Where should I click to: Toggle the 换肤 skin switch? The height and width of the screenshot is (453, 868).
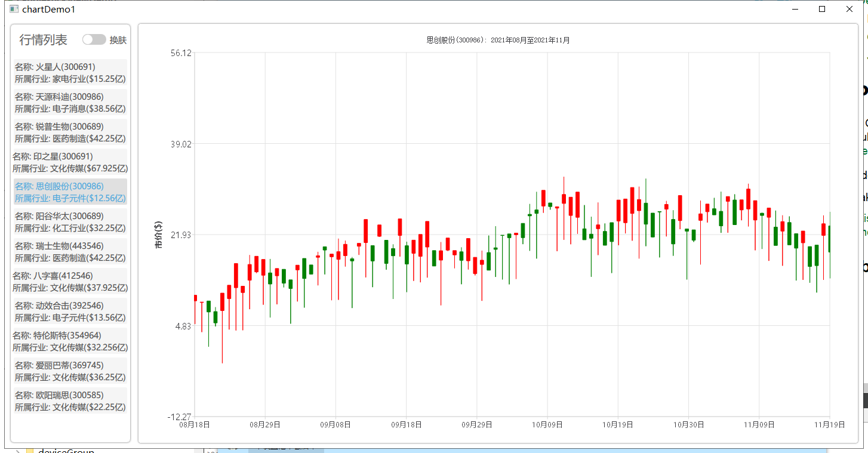[94, 39]
